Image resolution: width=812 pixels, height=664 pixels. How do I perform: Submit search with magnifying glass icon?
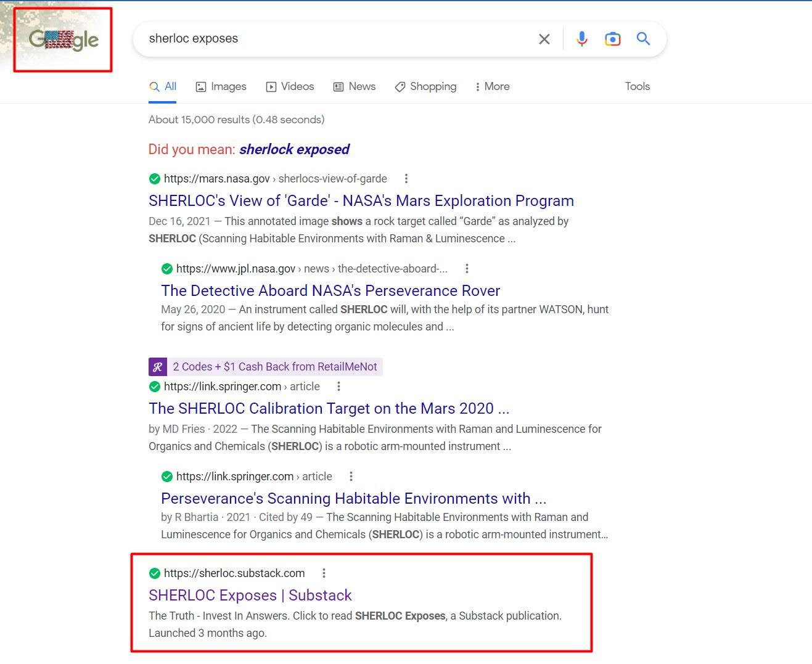pos(643,39)
